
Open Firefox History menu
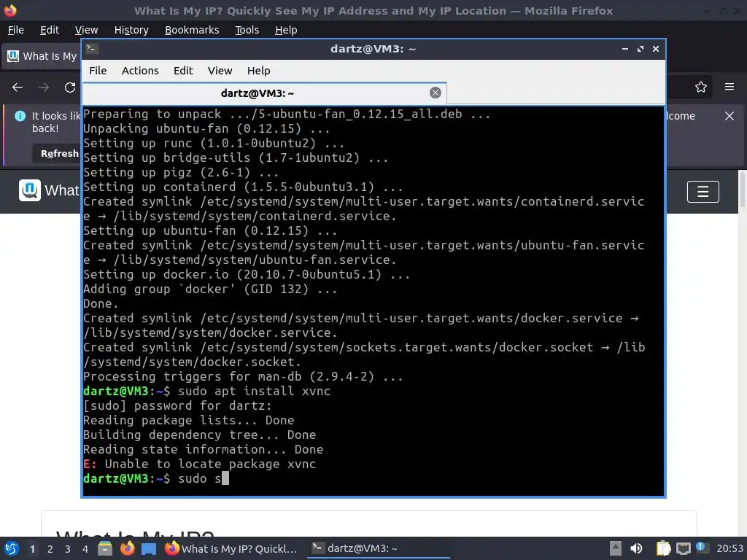click(131, 30)
